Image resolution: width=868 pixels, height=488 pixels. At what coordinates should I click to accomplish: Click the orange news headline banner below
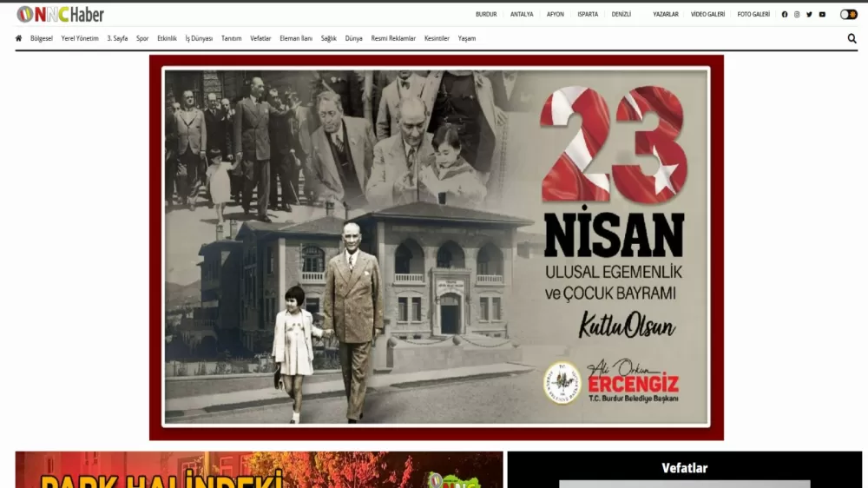point(259,470)
